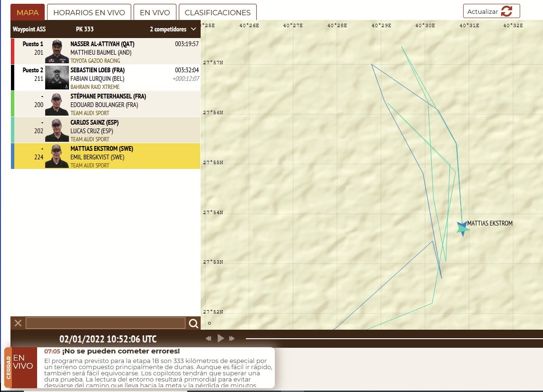Click the rewind playback icon

208,339
